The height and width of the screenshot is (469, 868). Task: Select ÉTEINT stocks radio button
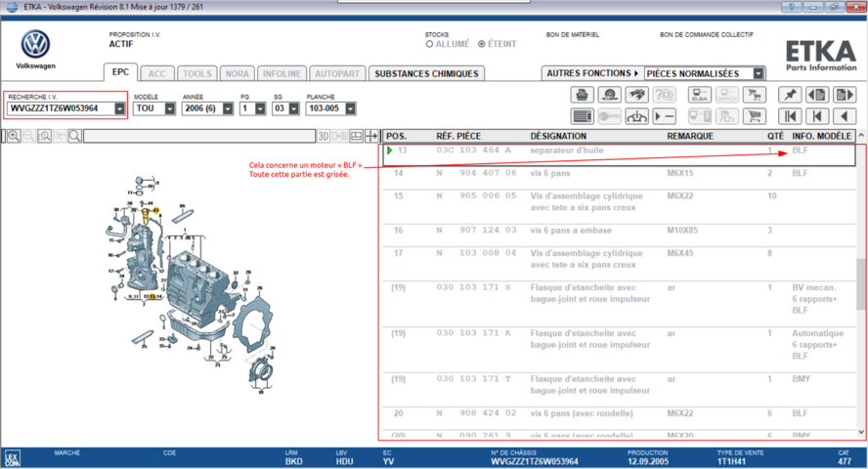click(x=482, y=44)
